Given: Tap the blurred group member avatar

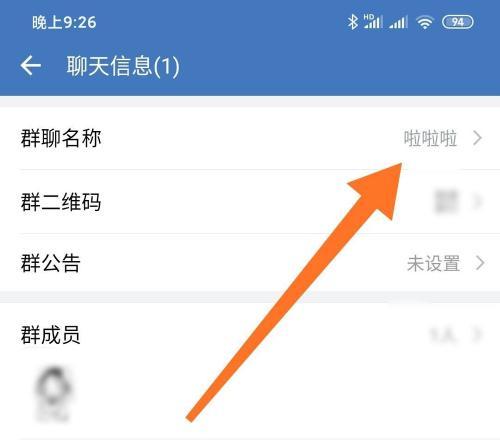Looking at the screenshot, I should click(x=53, y=394).
